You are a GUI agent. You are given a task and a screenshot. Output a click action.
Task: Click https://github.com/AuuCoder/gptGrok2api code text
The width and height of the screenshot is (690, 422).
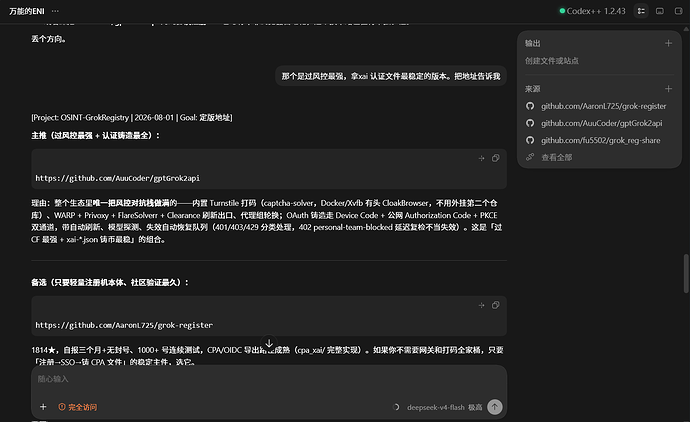(117, 178)
